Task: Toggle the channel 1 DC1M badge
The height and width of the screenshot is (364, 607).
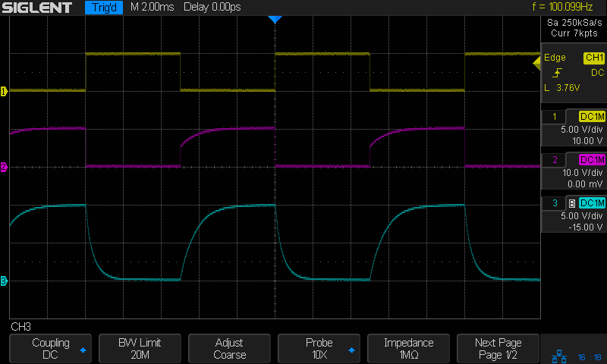Action: 592,117
